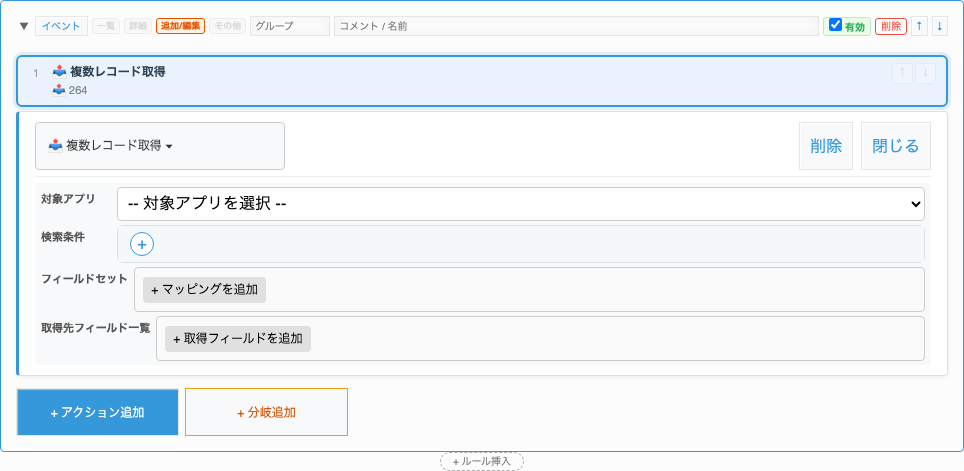The image size is (964, 471).
Task: Click the グループ input field
Action: point(290,26)
